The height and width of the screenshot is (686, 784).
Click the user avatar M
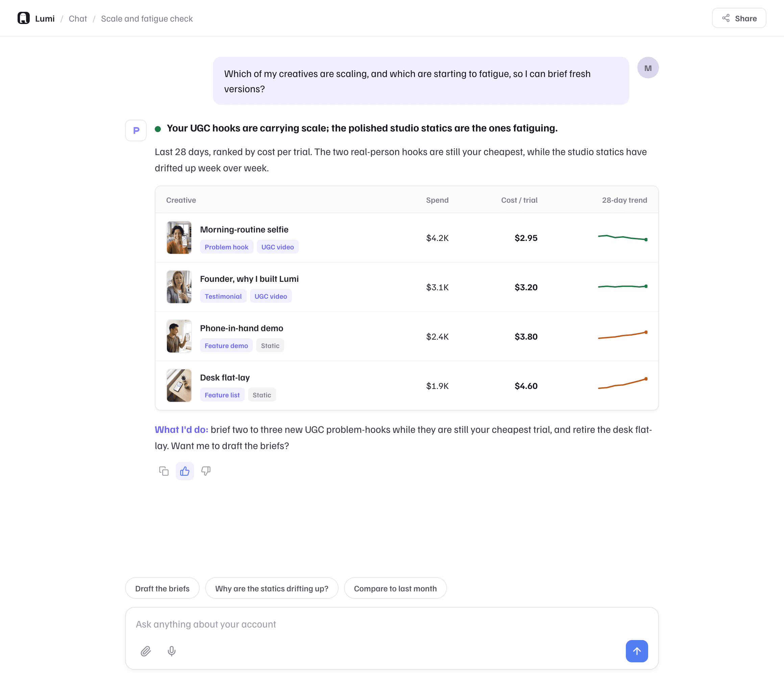point(648,68)
